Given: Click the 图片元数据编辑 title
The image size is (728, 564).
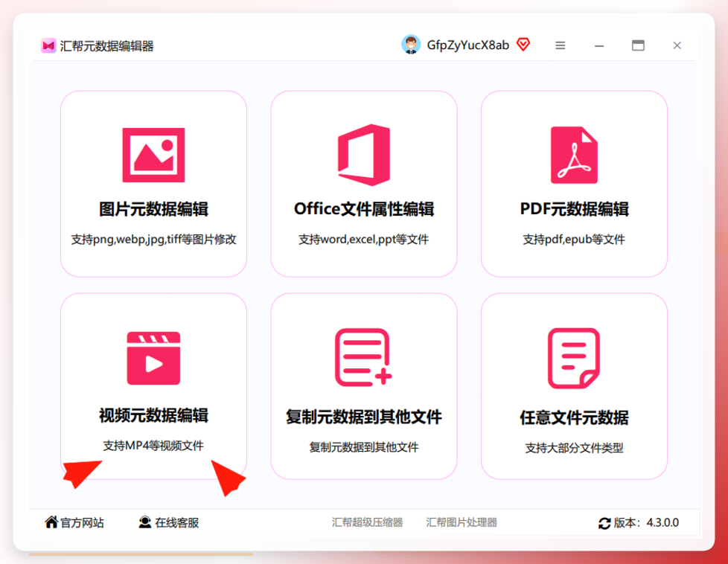Looking at the screenshot, I should coord(153,209).
